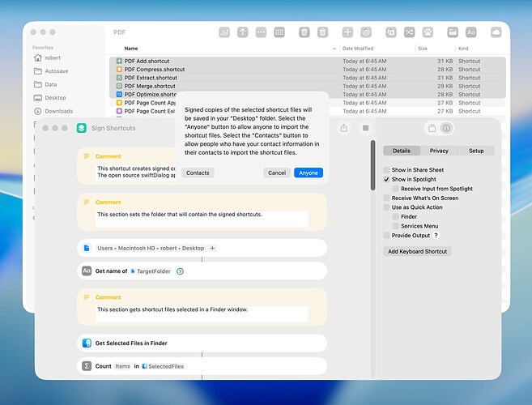The image size is (532, 405).
Task: Click the Provide Output help question mark
Action: click(436, 235)
